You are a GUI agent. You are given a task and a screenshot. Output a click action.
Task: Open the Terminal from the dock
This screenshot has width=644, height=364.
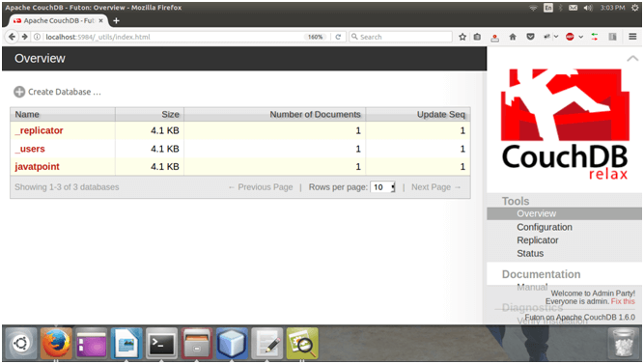pos(161,343)
